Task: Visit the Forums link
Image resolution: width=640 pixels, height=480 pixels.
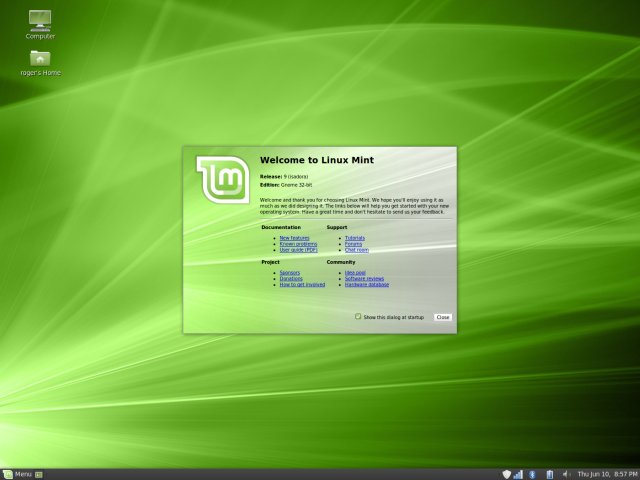Action: (x=353, y=243)
